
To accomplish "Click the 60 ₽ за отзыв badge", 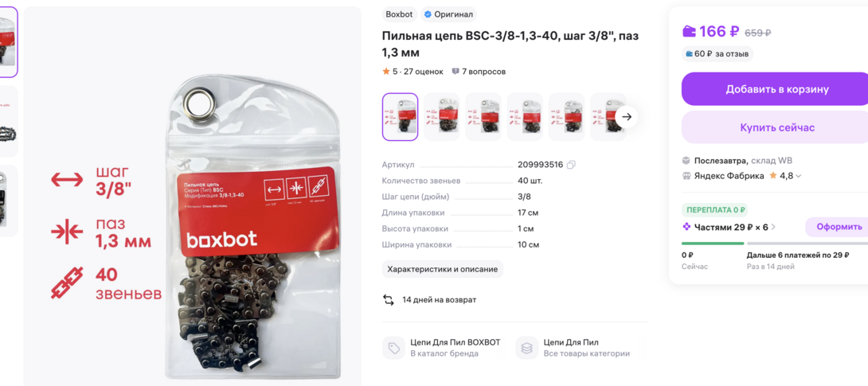I will pos(718,53).
